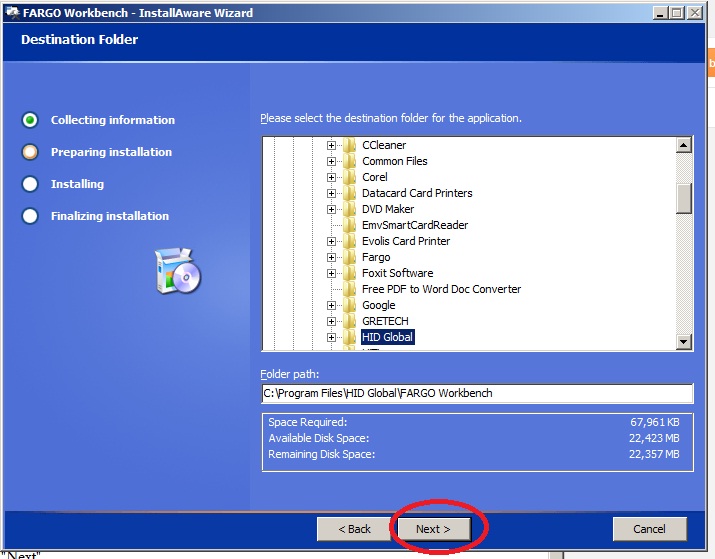
Task: Choose the GRETECH folder name
Action: tap(385, 321)
